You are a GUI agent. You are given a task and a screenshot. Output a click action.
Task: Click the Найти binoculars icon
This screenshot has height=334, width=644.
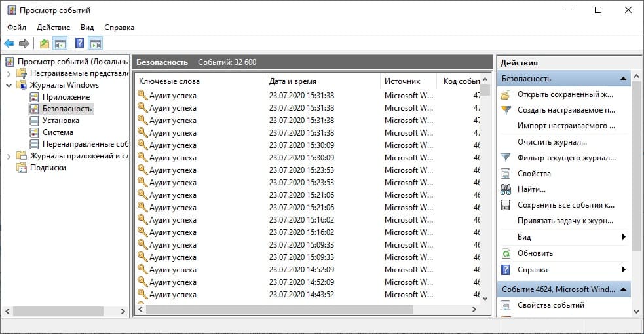coord(506,189)
